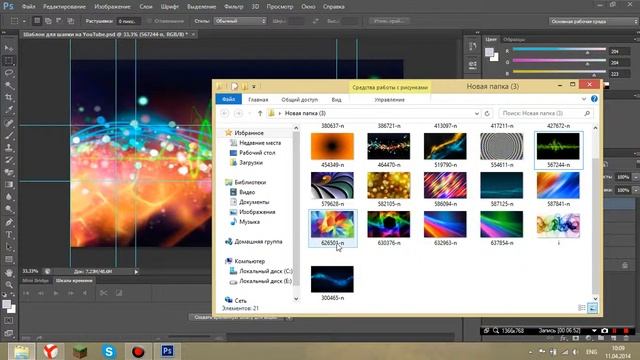Select the Zoom tool in toolbox
The image size is (640, 360).
[9, 285]
